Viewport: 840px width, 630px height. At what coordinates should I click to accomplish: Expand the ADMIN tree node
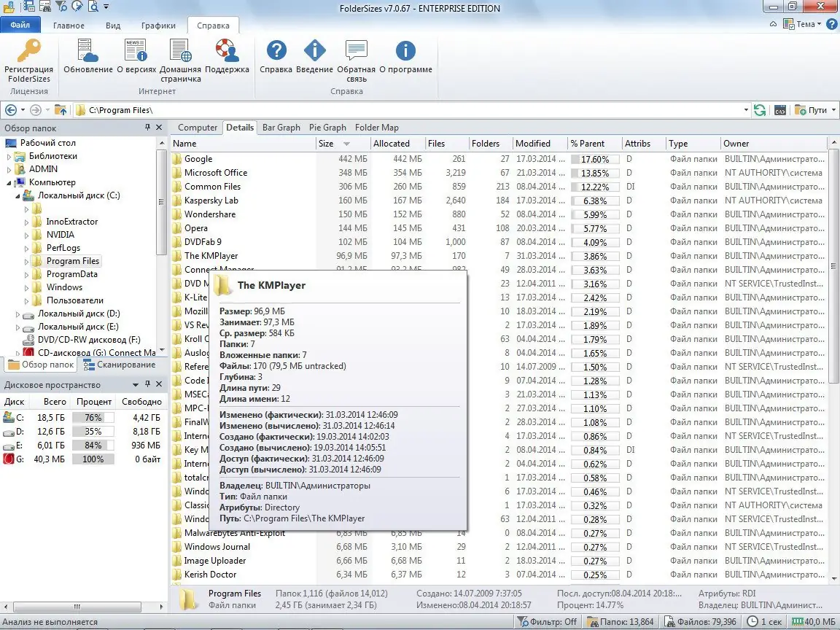click(x=9, y=169)
